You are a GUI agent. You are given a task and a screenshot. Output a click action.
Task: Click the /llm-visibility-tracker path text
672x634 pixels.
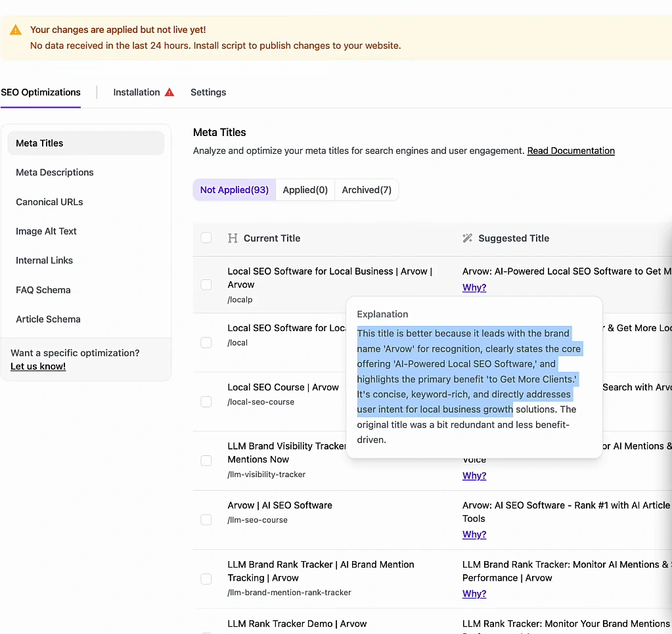click(x=266, y=474)
